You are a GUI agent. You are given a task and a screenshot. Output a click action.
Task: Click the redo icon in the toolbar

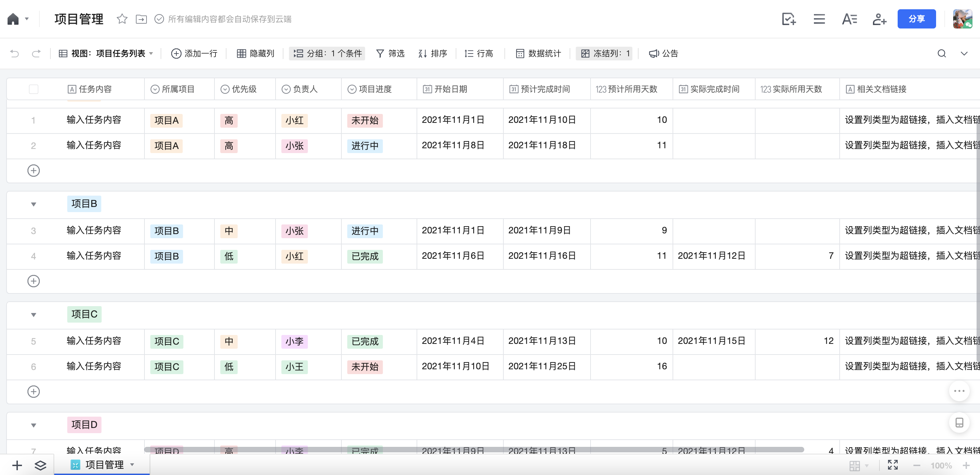pos(36,53)
